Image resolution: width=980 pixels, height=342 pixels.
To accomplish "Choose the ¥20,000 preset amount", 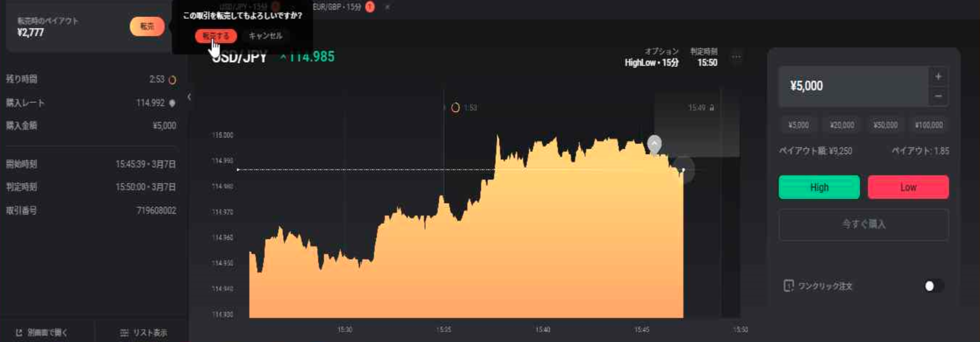I will click(842, 125).
